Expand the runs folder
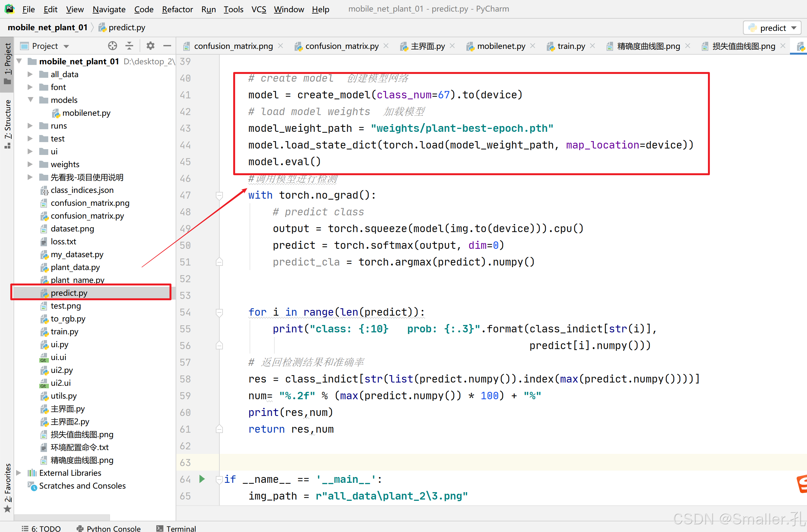 tap(30, 126)
